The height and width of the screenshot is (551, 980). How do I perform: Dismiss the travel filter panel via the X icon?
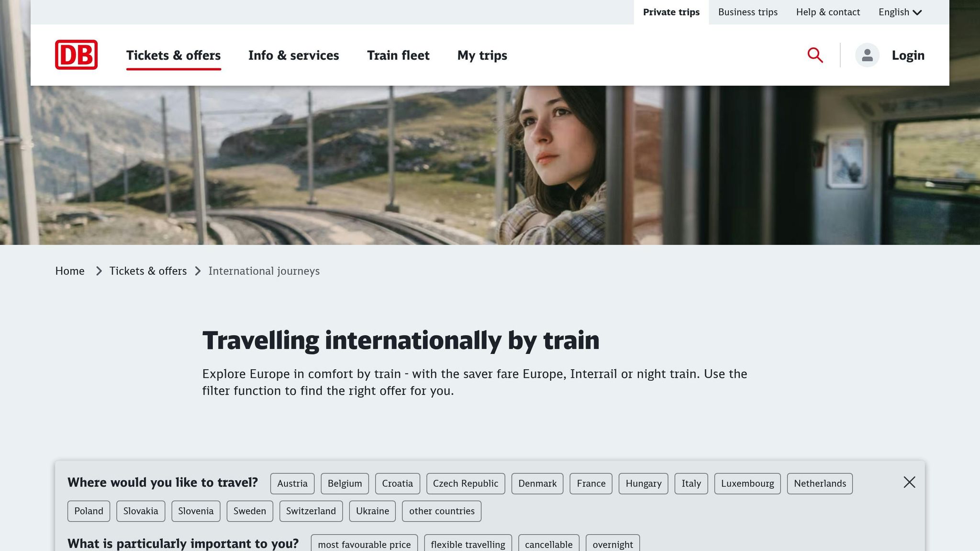909,483
